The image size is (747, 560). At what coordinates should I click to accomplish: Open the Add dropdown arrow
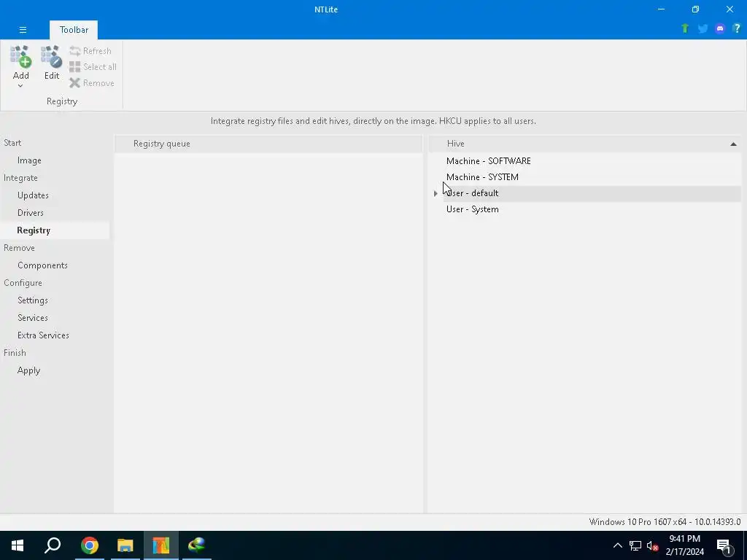click(x=20, y=86)
